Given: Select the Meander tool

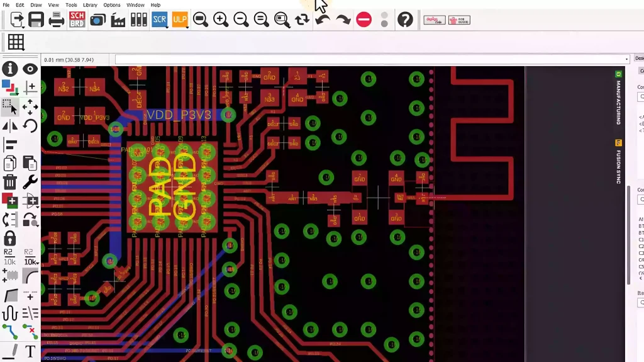Looking at the screenshot, I should click(x=10, y=314).
